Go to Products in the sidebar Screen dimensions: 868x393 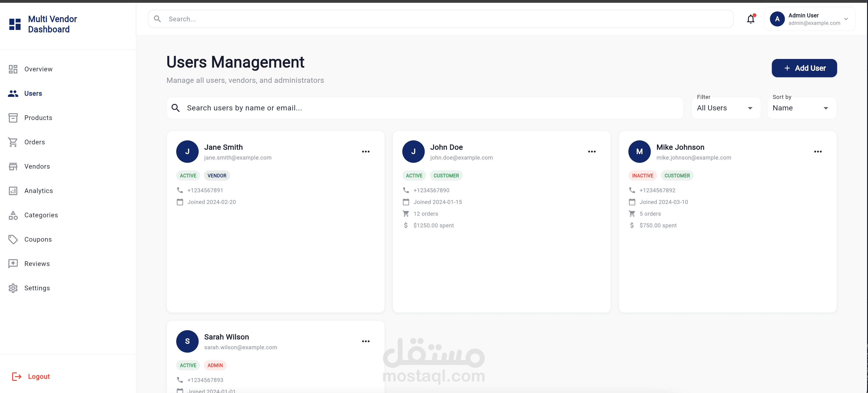point(38,118)
